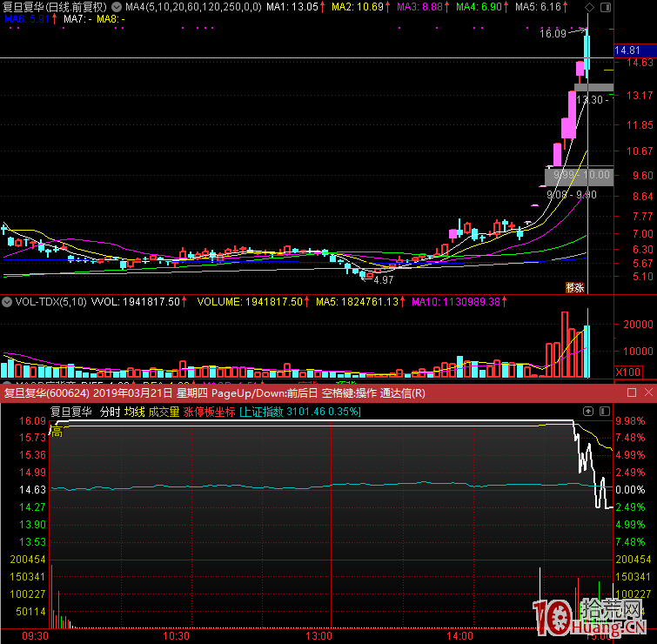The height and width of the screenshot is (644, 657).
Task: Click the upload arrow icon in the intraday header
Action: point(588,412)
